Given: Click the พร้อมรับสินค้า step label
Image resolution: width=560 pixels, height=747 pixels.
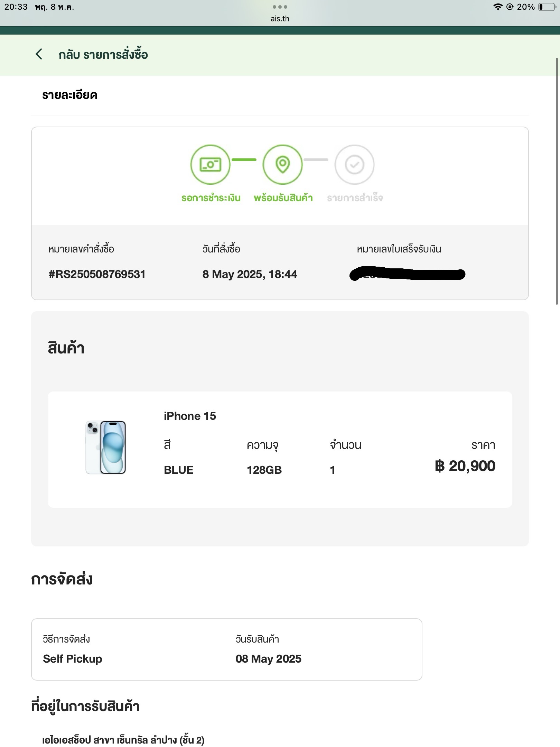Looking at the screenshot, I should (283, 198).
